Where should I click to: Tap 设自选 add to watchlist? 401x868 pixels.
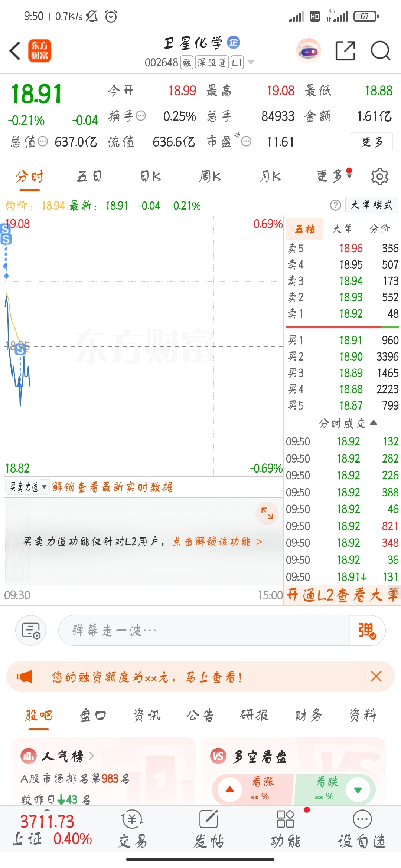pyautogui.click(x=362, y=829)
